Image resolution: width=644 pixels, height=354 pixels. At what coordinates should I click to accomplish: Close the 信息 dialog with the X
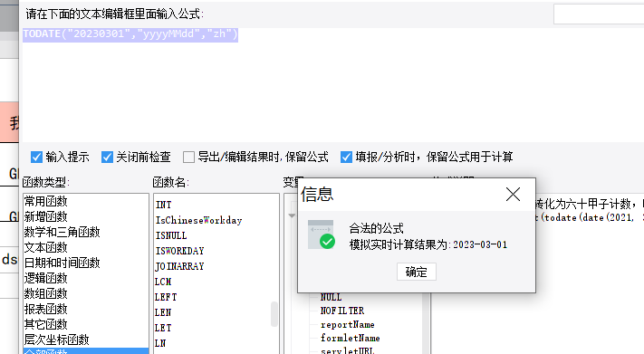point(513,195)
